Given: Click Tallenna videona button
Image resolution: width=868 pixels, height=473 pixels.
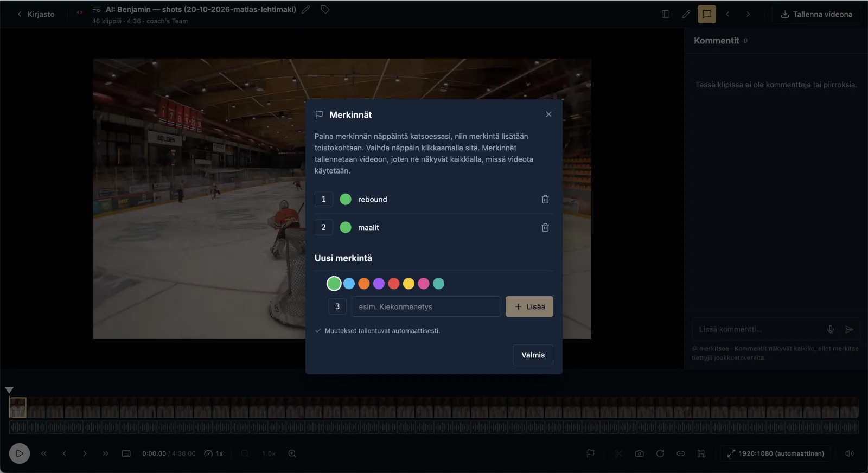Looking at the screenshot, I should pos(816,14).
